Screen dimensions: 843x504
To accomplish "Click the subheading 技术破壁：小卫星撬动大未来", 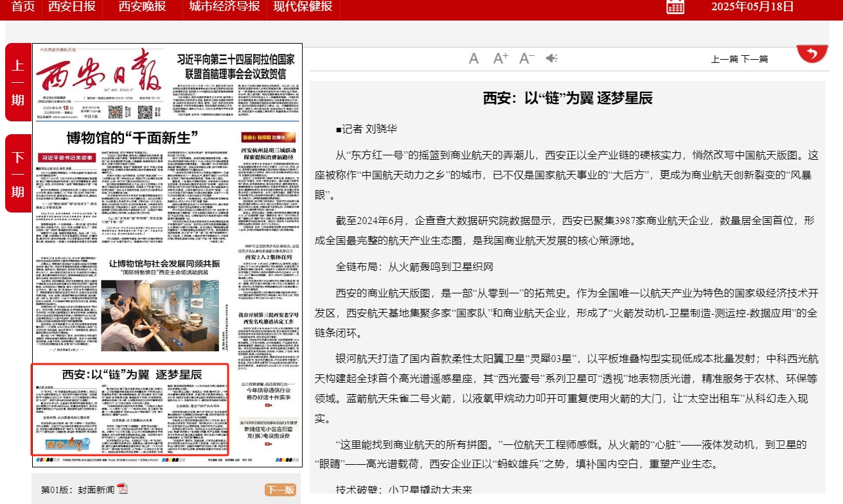I will pyautogui.click(x=404, y=490).
